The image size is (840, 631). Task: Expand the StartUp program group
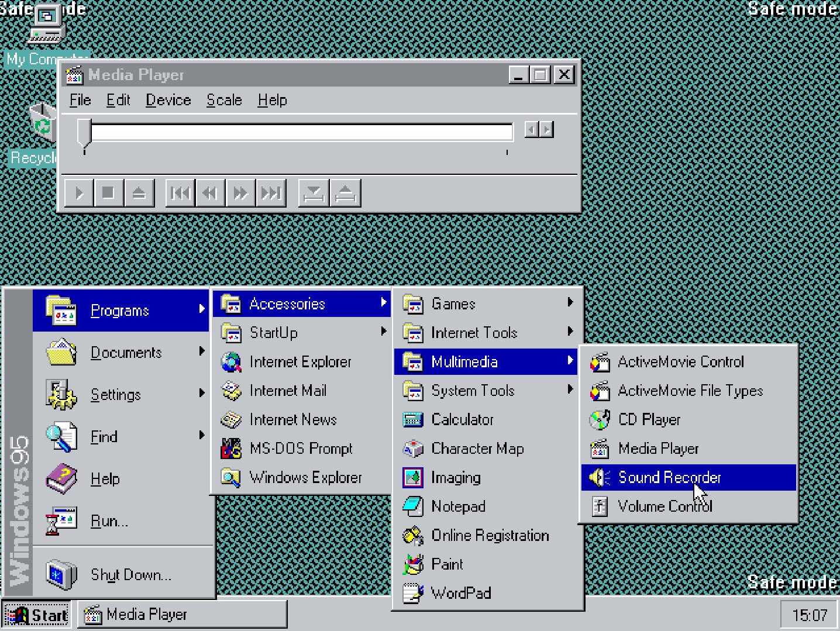point(302,333)
